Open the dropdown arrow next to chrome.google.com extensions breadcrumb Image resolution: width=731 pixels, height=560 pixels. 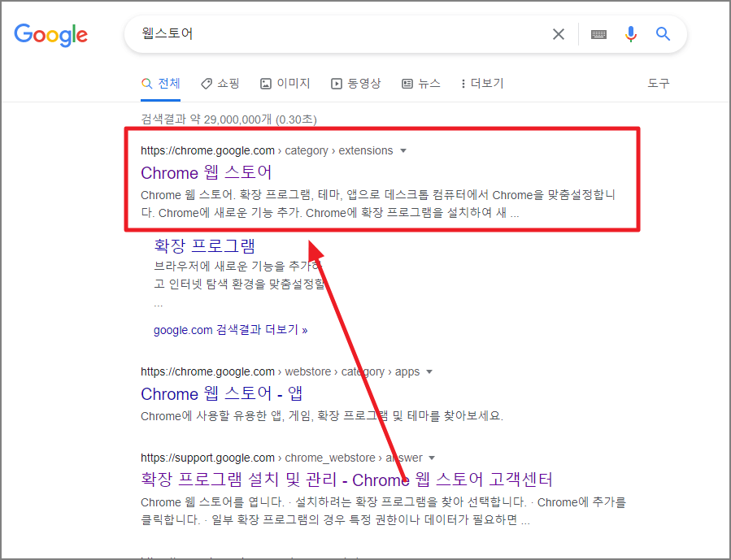402,150
